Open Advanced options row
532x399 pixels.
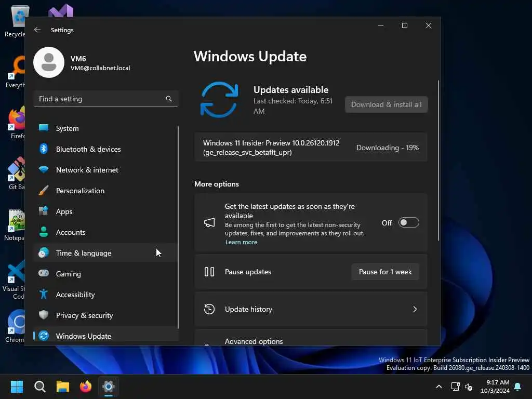tap(311, 338)
